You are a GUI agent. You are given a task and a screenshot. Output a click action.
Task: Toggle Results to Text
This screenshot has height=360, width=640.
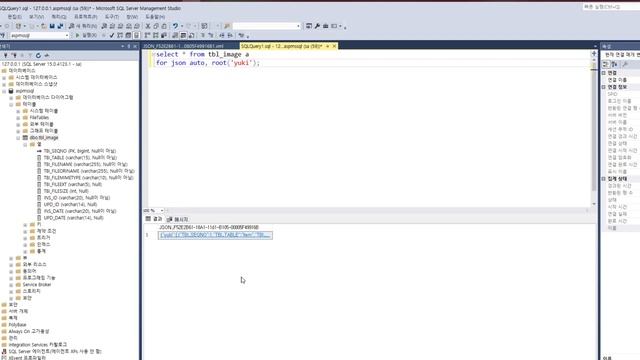pyautogui.click(x=175, y=36)
